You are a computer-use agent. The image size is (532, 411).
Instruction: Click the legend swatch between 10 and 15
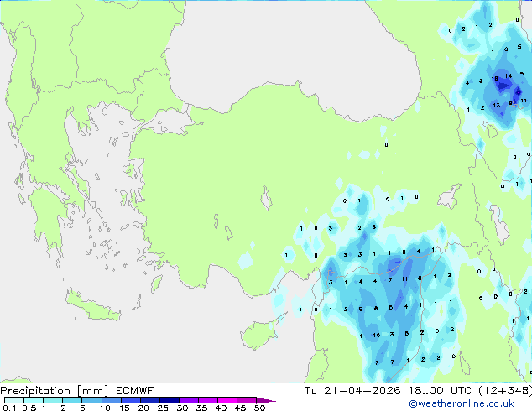point(111,400)
